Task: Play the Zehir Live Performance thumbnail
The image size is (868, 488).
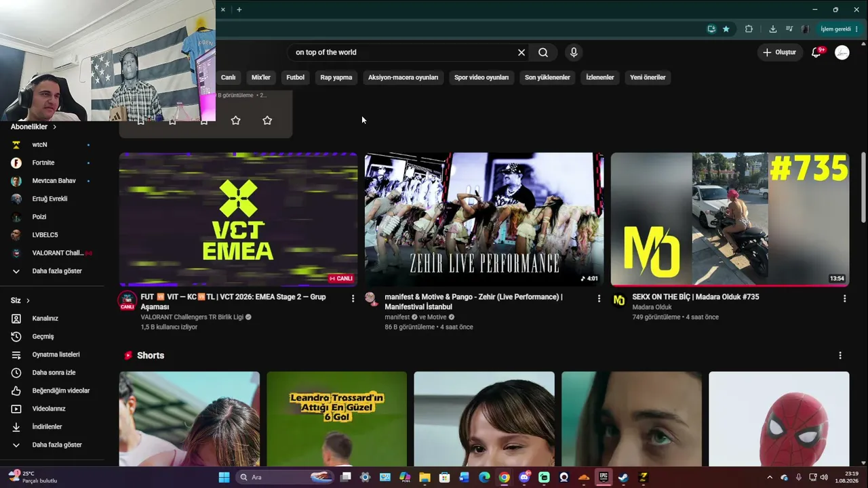Action: coord(484,219)
